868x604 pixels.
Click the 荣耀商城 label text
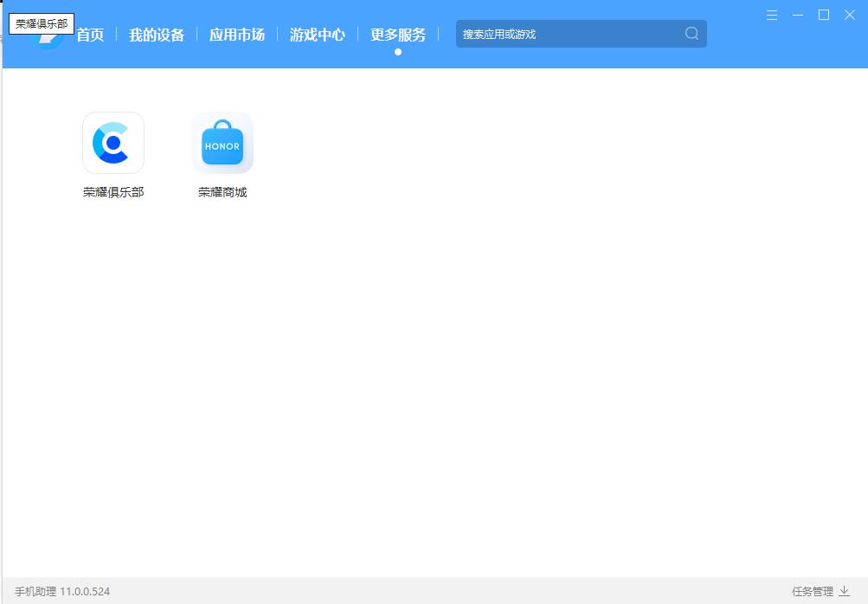click(222, 192)
